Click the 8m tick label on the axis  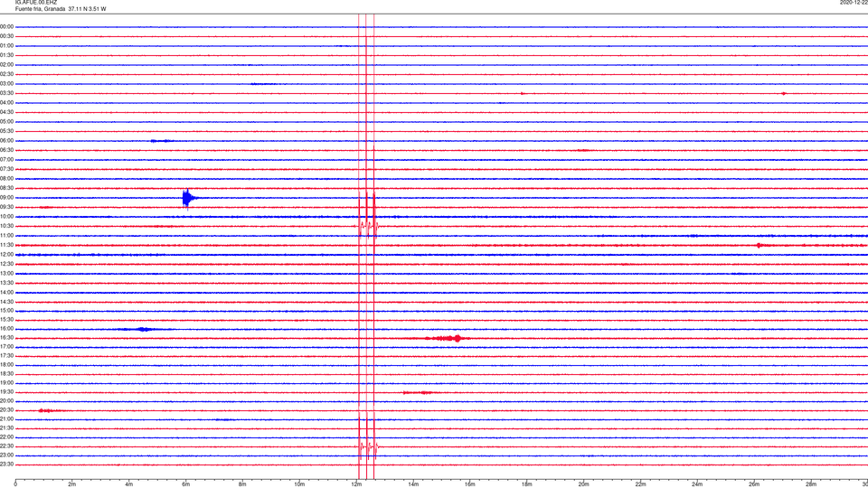(242, 484)
